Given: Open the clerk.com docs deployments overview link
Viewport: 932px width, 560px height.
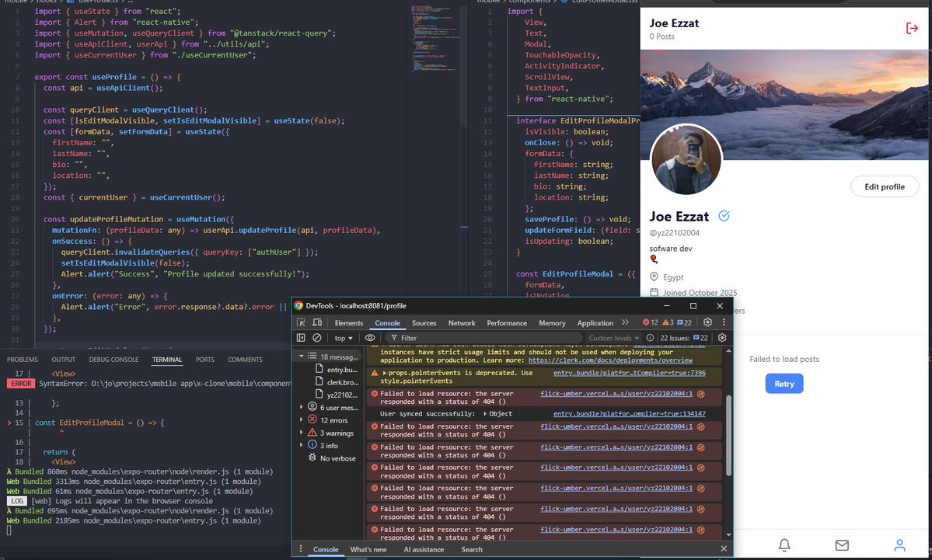Looking at the screenshot, I should pyautogui.click(x=610, y=360).
